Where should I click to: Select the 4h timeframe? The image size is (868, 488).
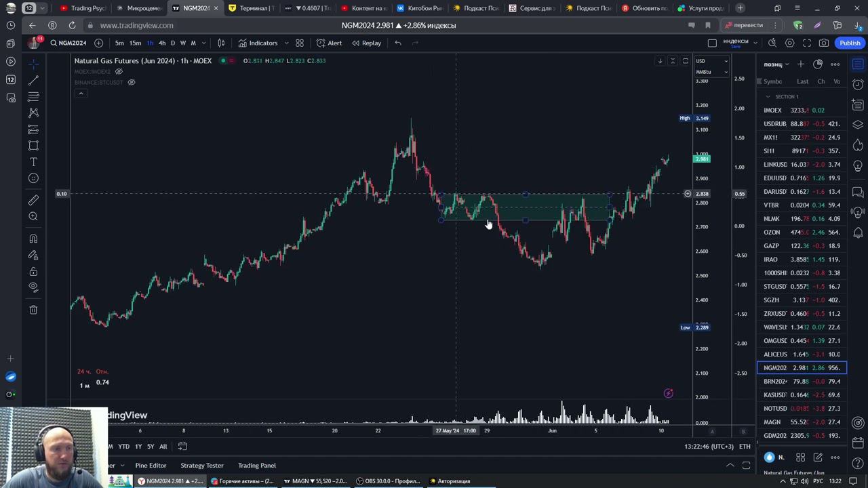(x=162, y=43)
